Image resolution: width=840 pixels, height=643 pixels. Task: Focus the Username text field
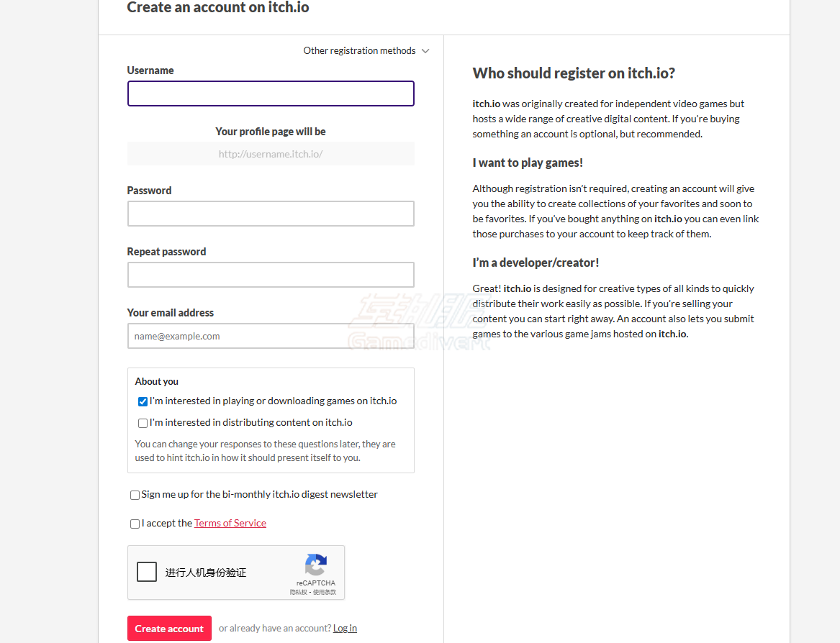(x=271, y=94)
